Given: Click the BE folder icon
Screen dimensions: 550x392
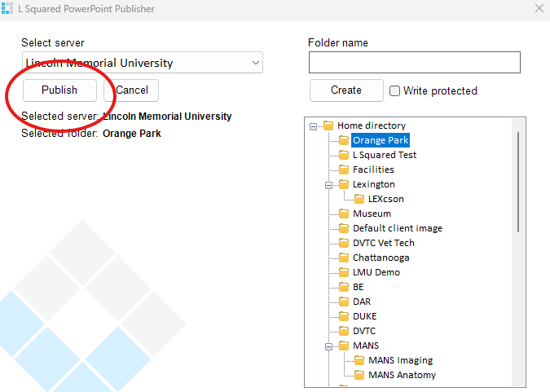Looking at the screenshot, I should [344, 287].
